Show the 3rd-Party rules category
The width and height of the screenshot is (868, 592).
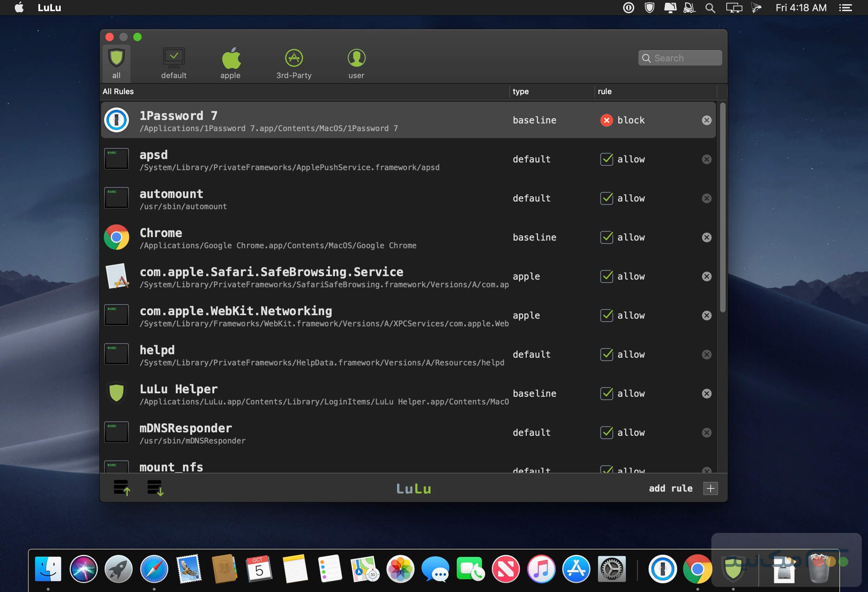point(293,63)
